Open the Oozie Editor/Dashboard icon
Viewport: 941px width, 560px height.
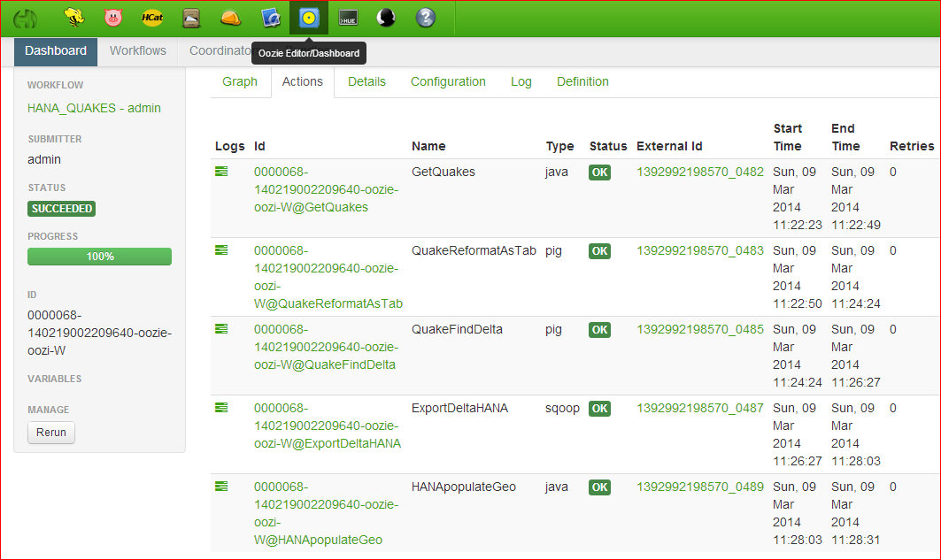309,18
